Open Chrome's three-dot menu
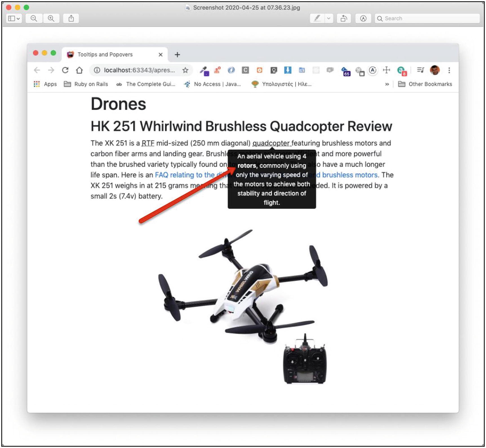Viewport: 486px width, 448px height. click(x=449, y=70)
